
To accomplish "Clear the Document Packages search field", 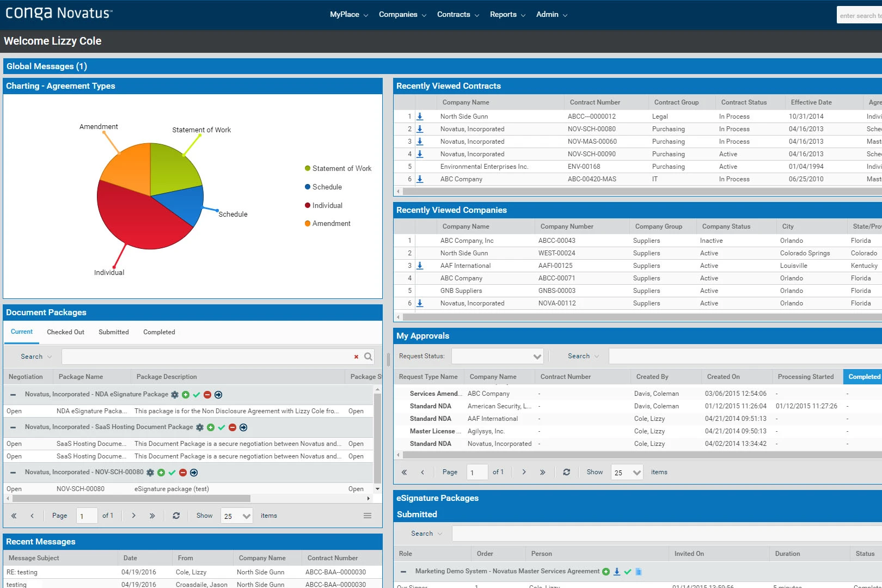I will (357, 357).
